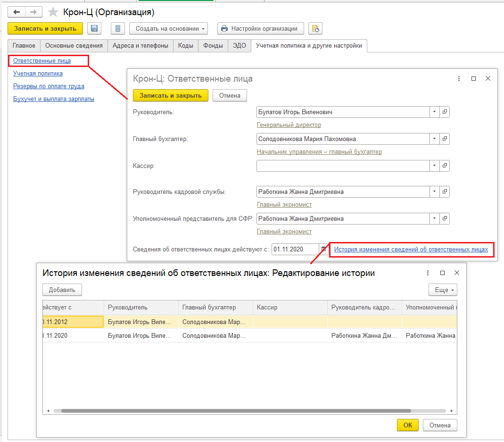Open calendar picker next to date 01.11.2020
This screenshot has width=504, height=442.
[x=323, y=249]
